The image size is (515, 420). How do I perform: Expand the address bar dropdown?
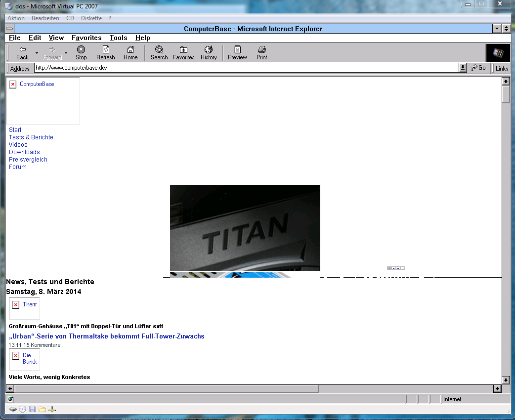click(463, 68)
